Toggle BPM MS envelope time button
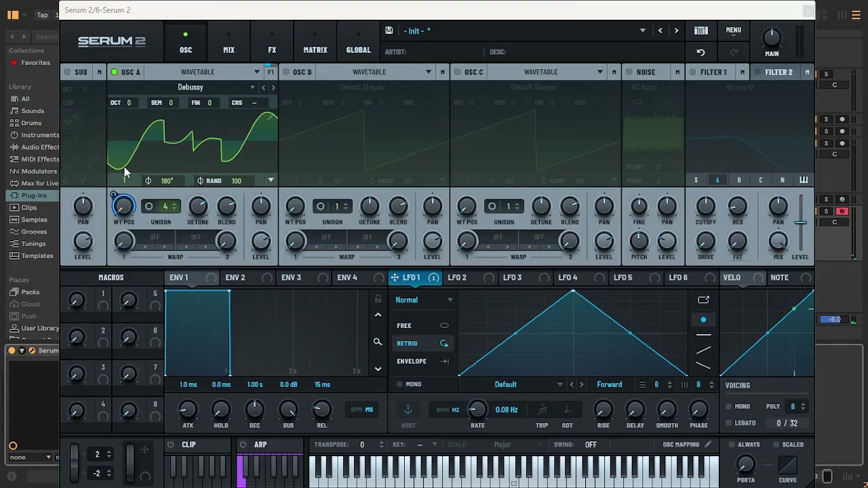 click(x=362, y=409)
